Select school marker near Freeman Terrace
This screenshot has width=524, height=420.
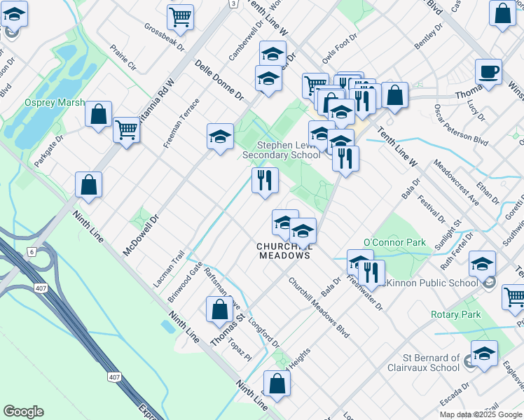point(220,138)
